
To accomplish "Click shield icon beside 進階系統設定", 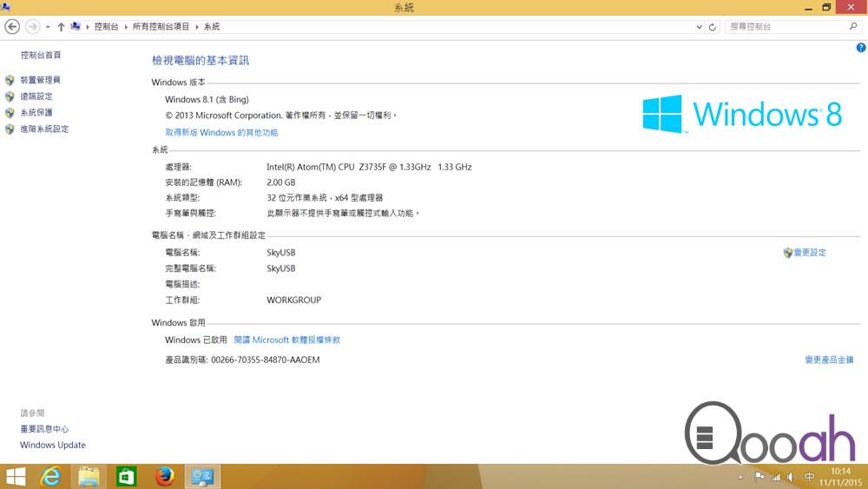I will (x=10, y=129).
